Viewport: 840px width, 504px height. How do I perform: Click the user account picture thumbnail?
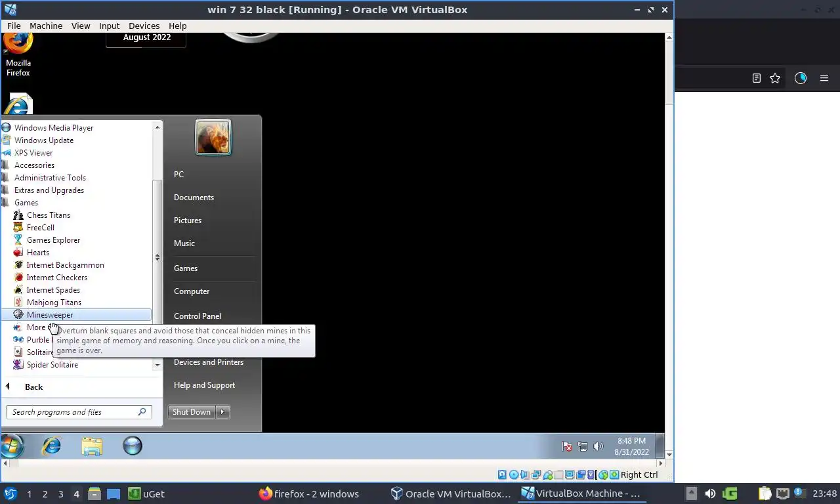tap(213, 137)
